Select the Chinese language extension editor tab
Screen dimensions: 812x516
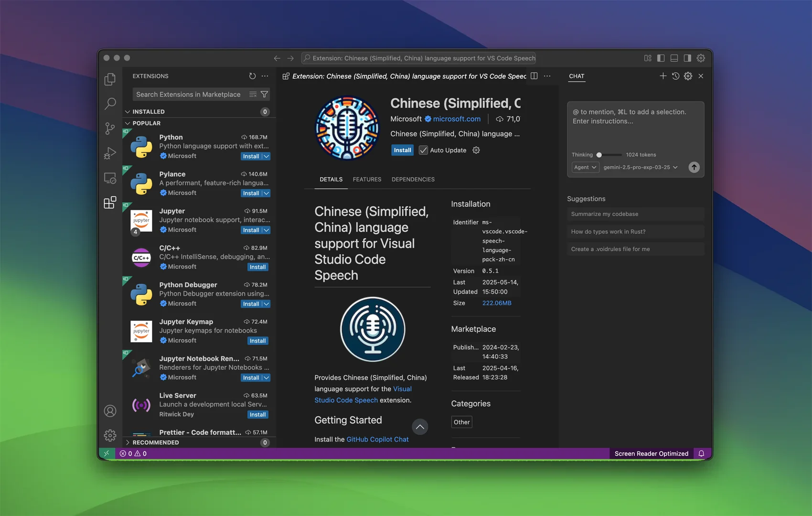pyautogui.click(x=405, y=76)
